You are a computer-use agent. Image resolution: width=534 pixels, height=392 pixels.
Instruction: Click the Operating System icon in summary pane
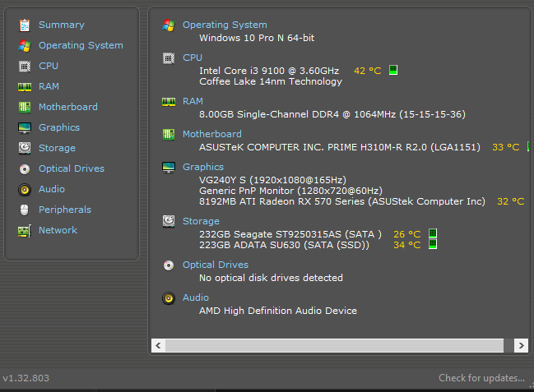coord(169,25)
